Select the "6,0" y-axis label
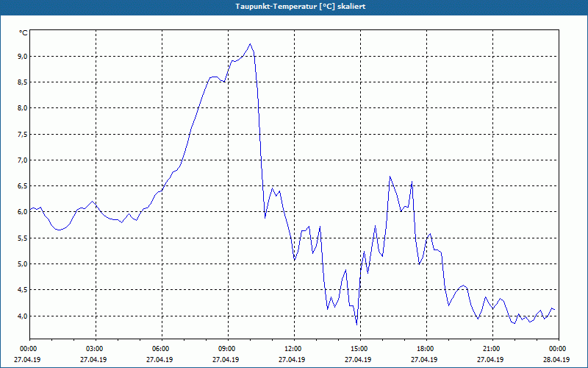The image size is (588, 368). (x=23, y=212)
